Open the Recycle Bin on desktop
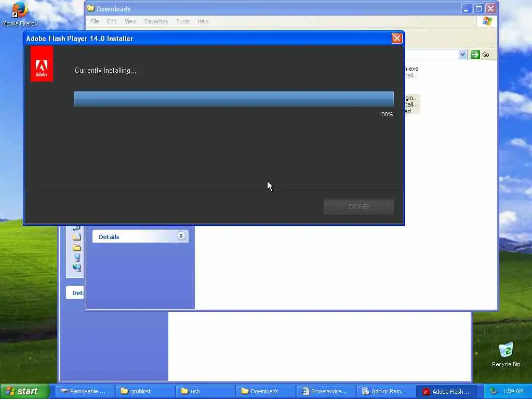Viewport: 532px width, 399px height. (x=506, y=355)
